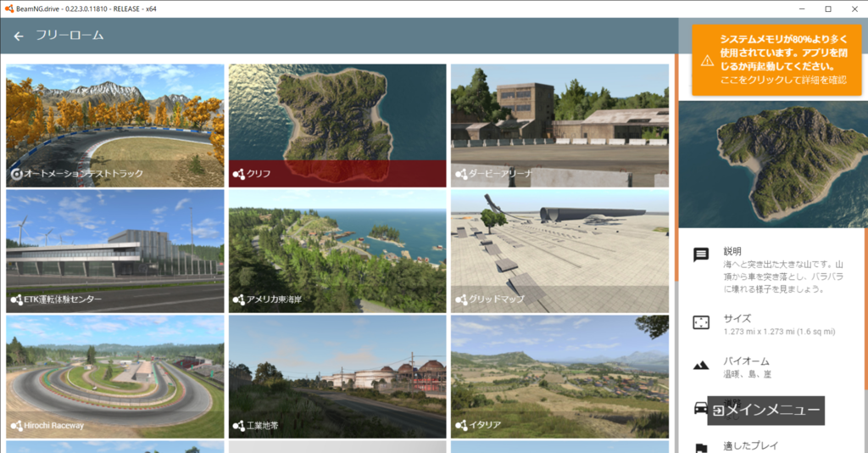Select the クリフ island map card
Viewport: 868px width, 453px height.
click(x=337, y=126)
